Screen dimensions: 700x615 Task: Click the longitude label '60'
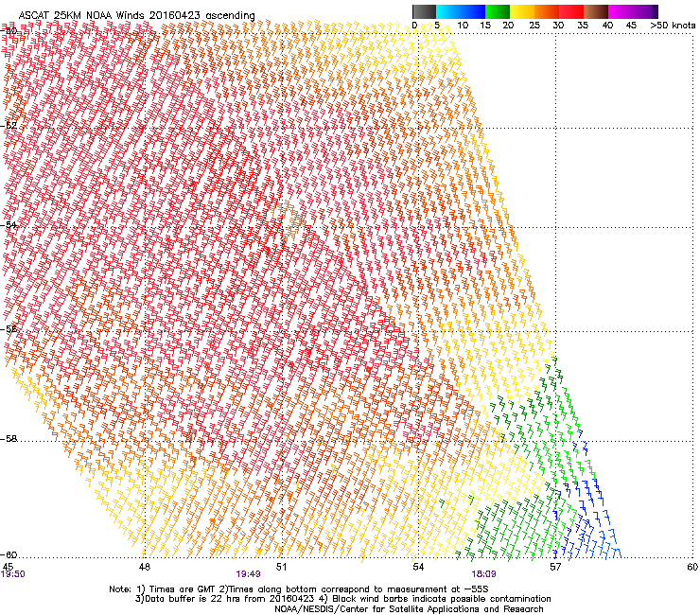tap(692, 567)
